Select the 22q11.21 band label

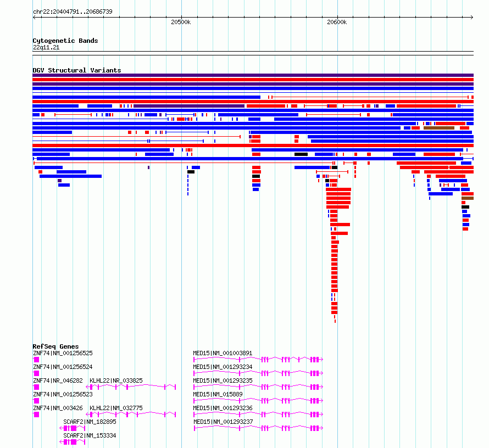pyautogui.click(x=46, y=48)
